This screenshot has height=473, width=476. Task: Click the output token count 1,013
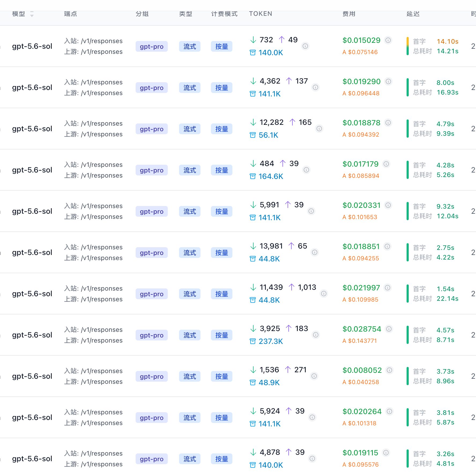307,287
